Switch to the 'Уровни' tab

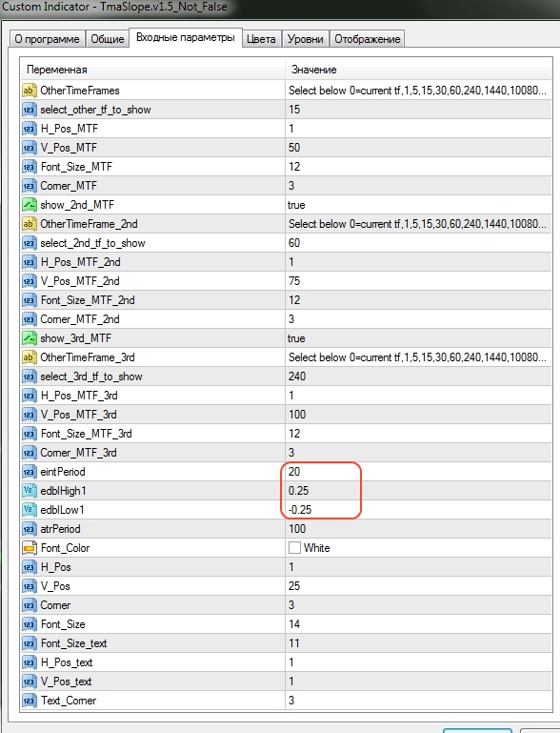[306, 39]
